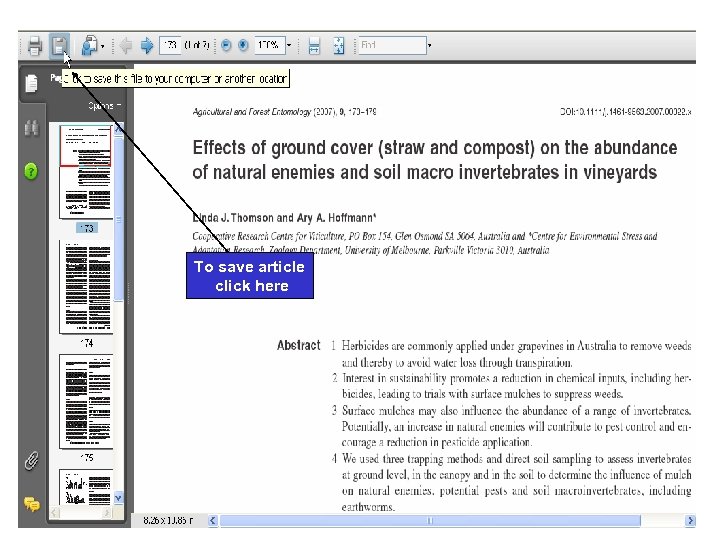Open the Options menu in Pages panel

(x=105, y=106)
